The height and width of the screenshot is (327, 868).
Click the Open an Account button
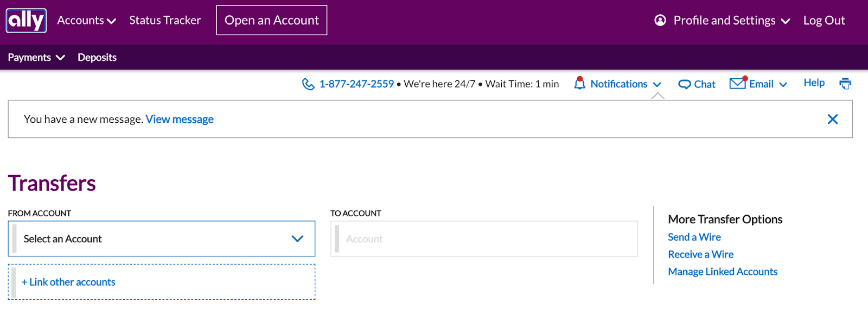pyautogui.click(x=271, y=21)
